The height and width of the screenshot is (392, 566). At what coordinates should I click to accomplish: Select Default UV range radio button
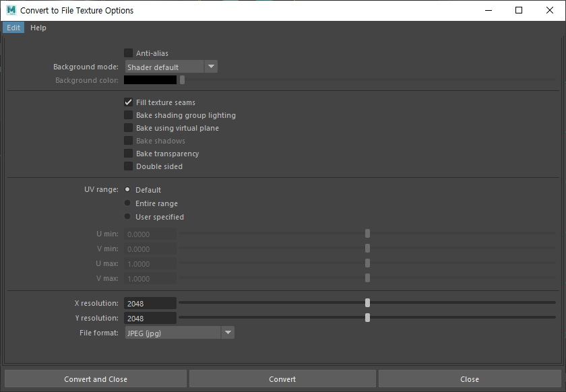tap(127, 189)
